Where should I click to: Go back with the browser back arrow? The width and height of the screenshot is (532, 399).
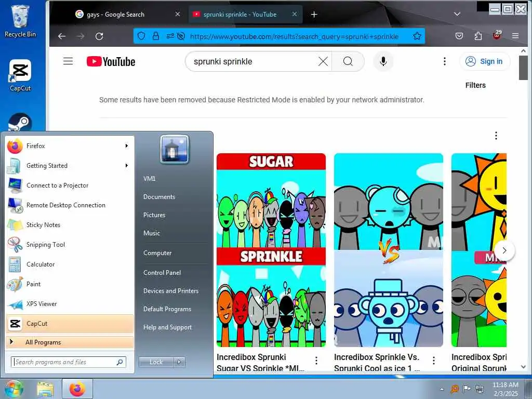pyautogui.click(x=62, y=36)
